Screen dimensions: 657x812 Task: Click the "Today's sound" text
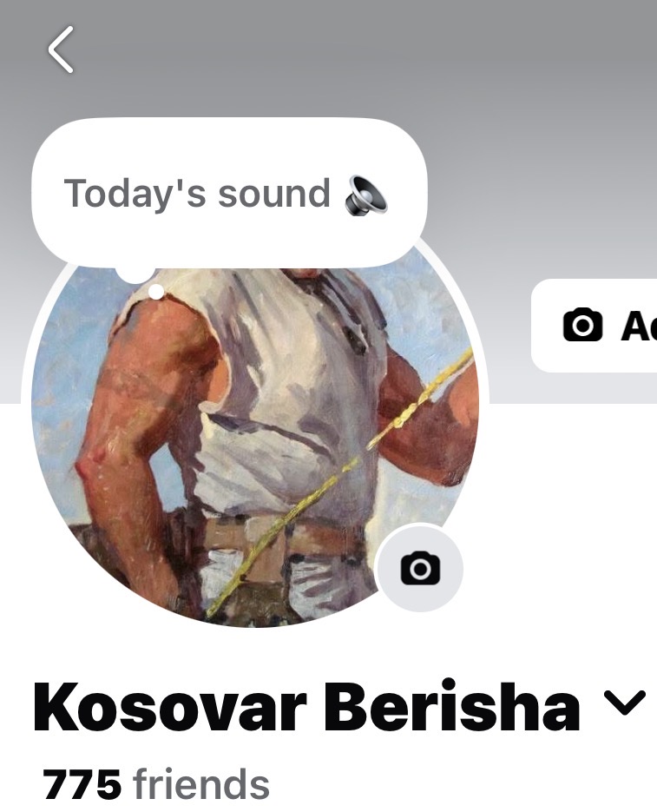coord(197,194)
